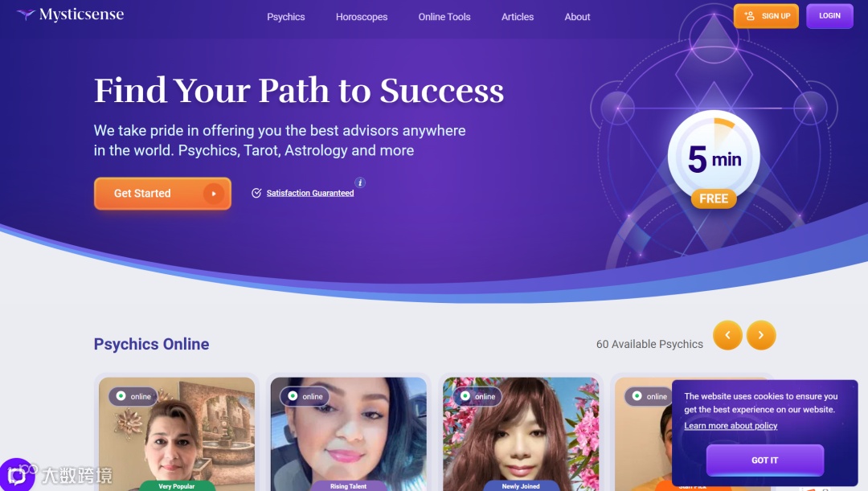868x491 pixels.
Task: Click online status badge on first psychic
Action: click(133, 396)
